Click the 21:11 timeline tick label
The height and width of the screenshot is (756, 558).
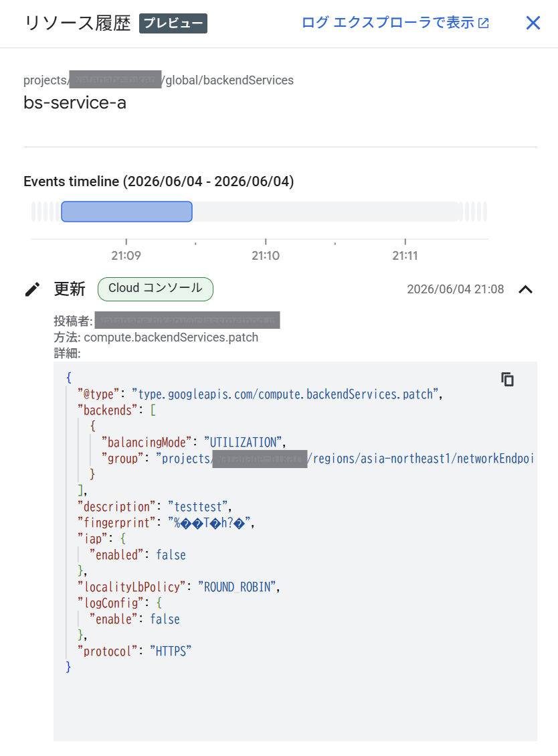tap(405, 256)
